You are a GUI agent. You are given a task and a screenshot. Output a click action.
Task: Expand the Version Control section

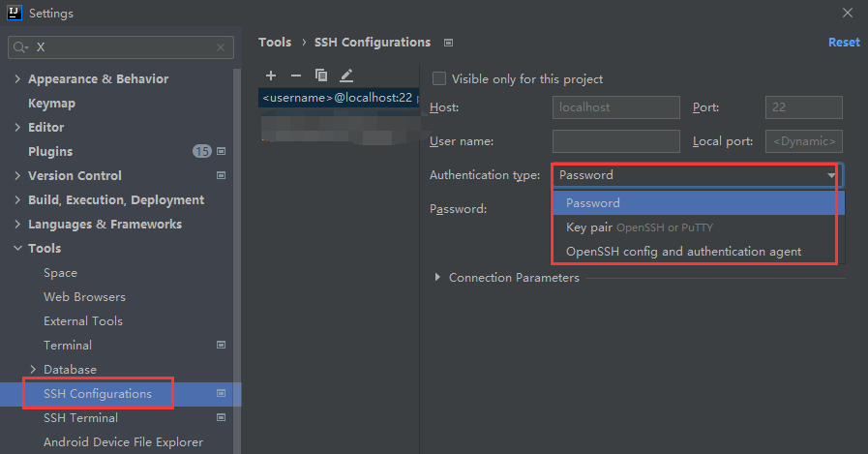[17, 175]
